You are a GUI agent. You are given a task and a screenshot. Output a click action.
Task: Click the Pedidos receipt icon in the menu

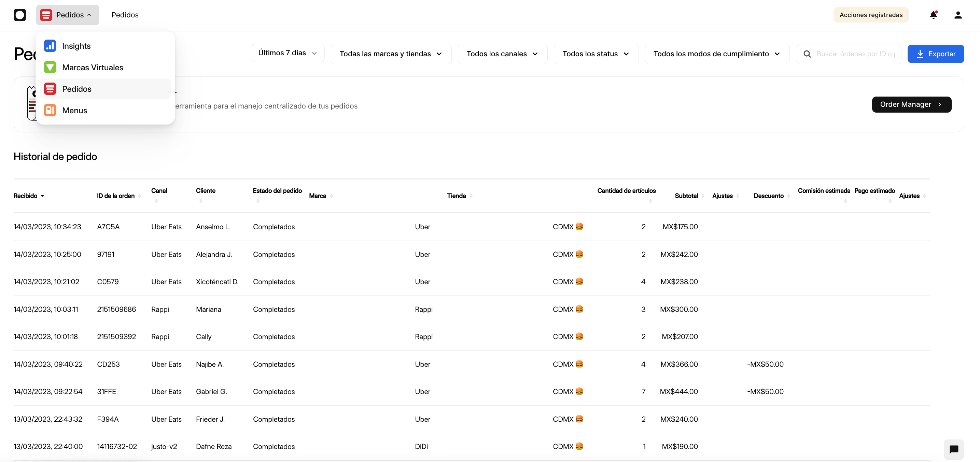[50, 88]
